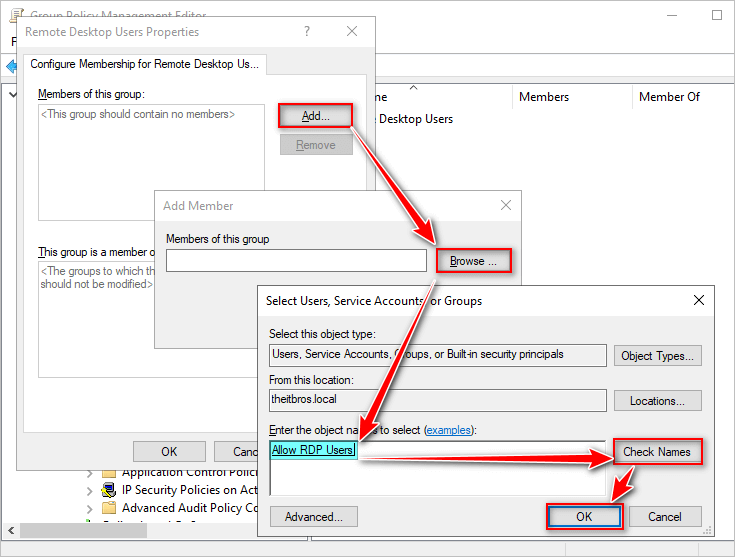735x557 pixels.
Task: Click the Members of this group text field
Action: [x=296, y=261]
